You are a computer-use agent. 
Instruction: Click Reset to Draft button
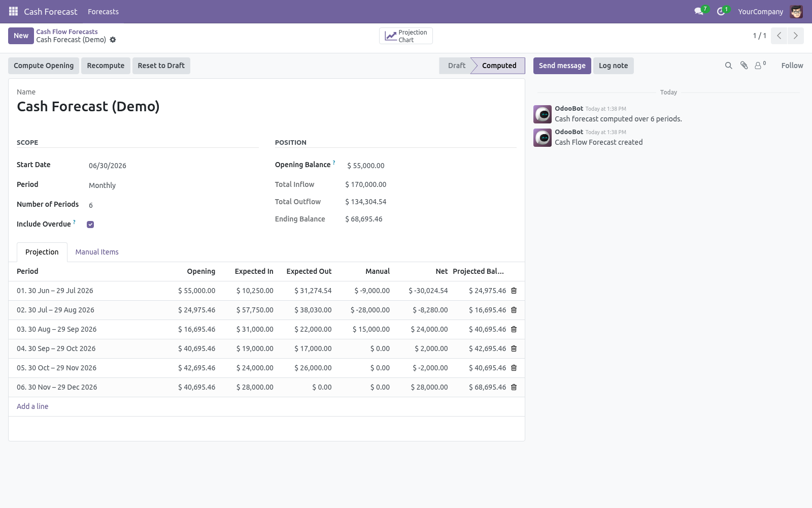point(161,66)
